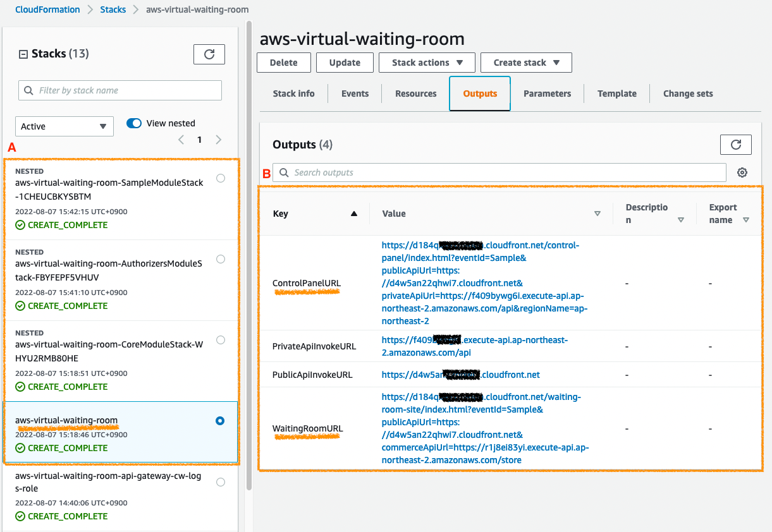Select the api-gateway-cw-logs-role stack name
The image size is (772, 532).
pos(108,482)
